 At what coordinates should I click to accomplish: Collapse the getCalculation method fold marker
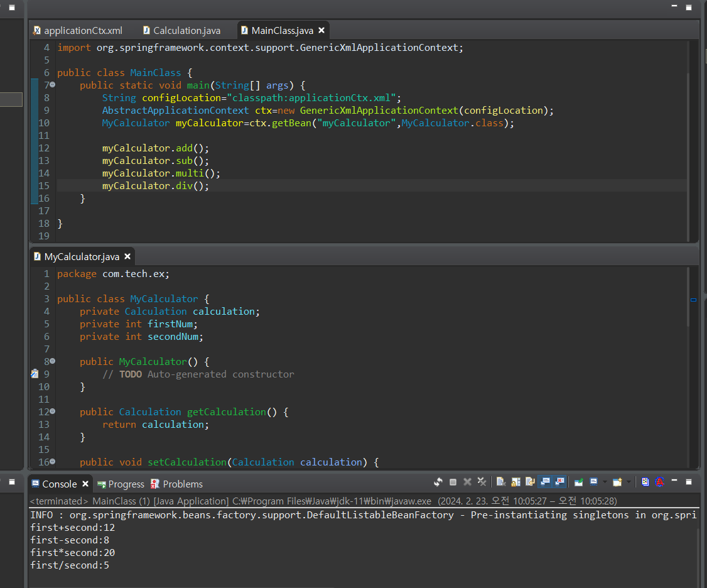[52, 411]
